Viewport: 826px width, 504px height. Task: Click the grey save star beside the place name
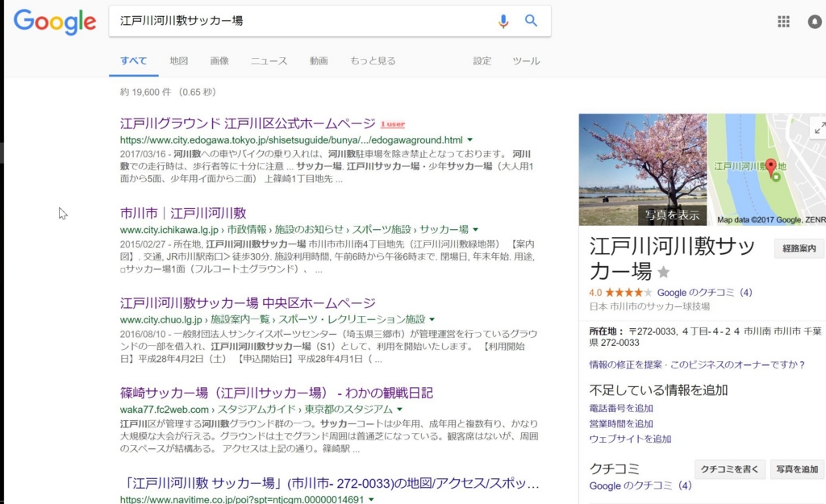point(664,273)
